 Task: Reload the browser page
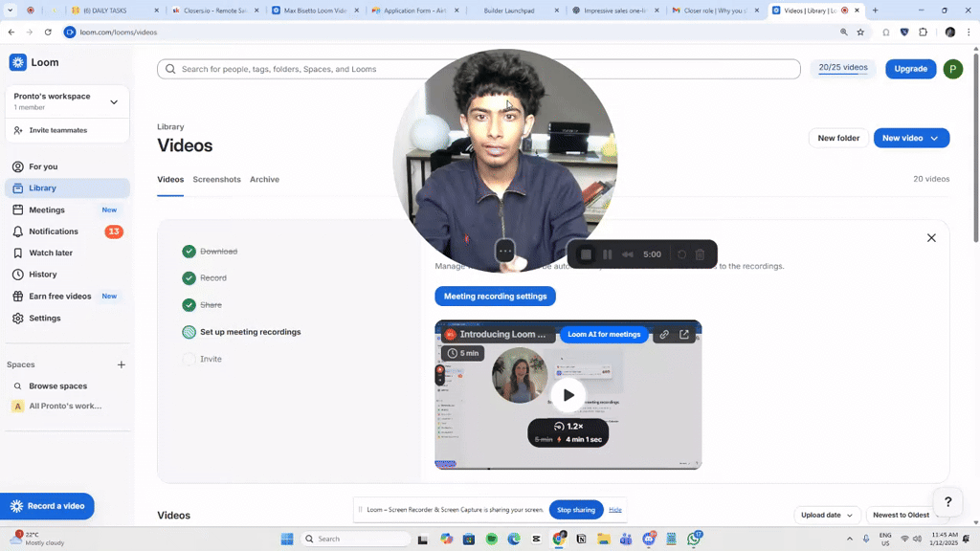point(48,32)
